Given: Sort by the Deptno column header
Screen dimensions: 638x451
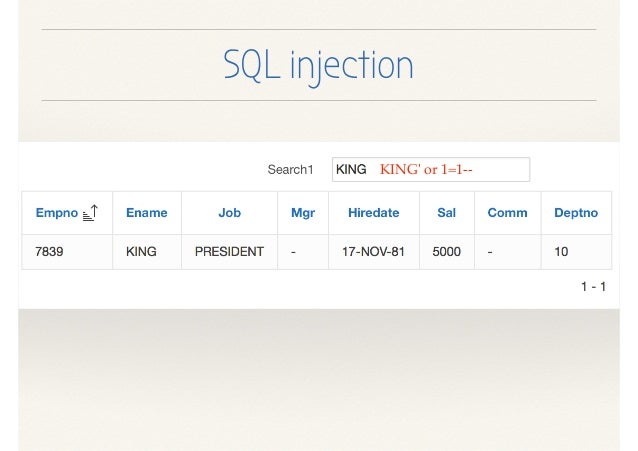Looking at the screenshot, I should click(576, 212).
